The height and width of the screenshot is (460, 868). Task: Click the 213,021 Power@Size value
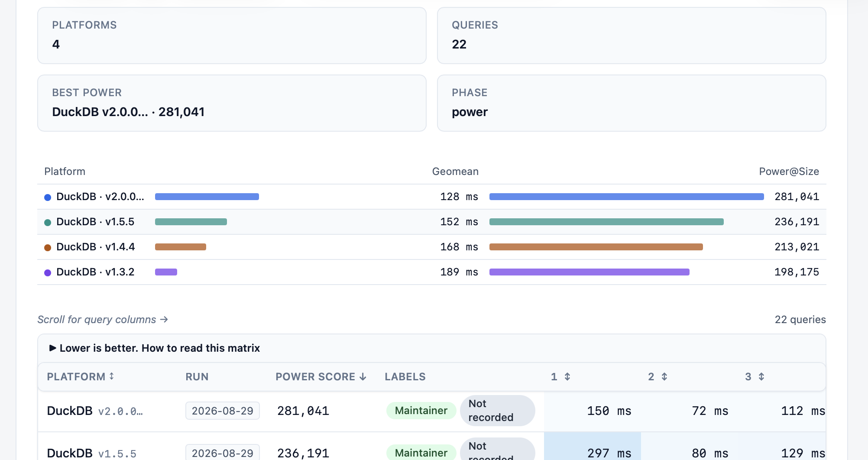pyautogui.click(x=797, y=247)
